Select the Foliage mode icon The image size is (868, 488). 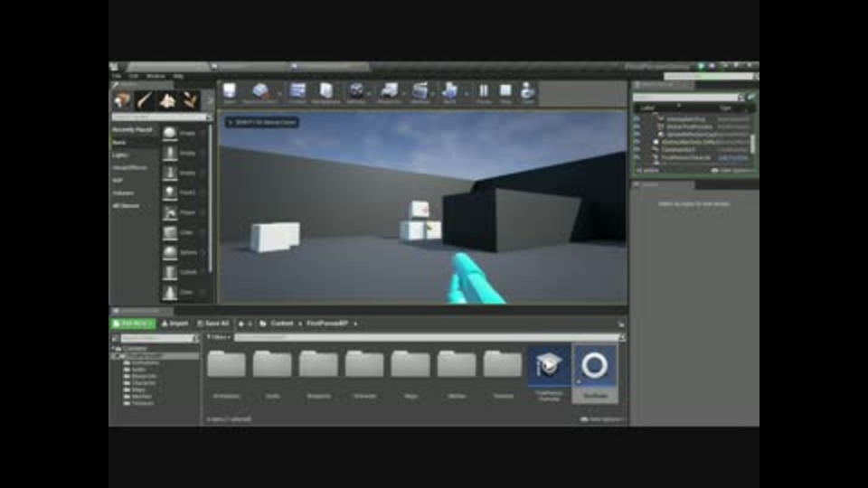pyautogui.click(x=190, y=100)
